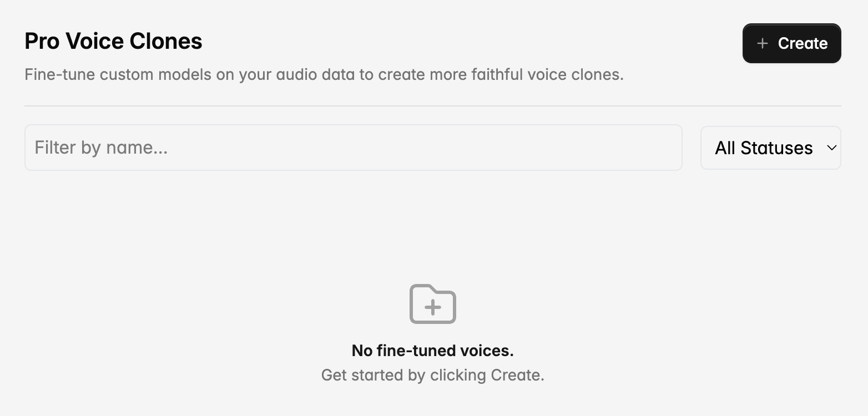The image size is (868, 416).
Task: Click the plus icon in Create button
Action: tap(763, 43)
